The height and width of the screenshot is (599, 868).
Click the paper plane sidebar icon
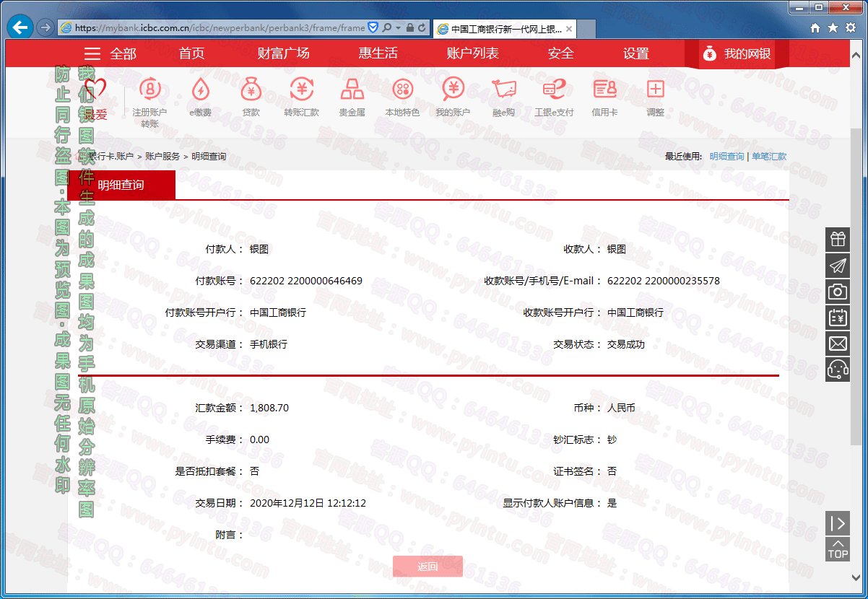838,266
